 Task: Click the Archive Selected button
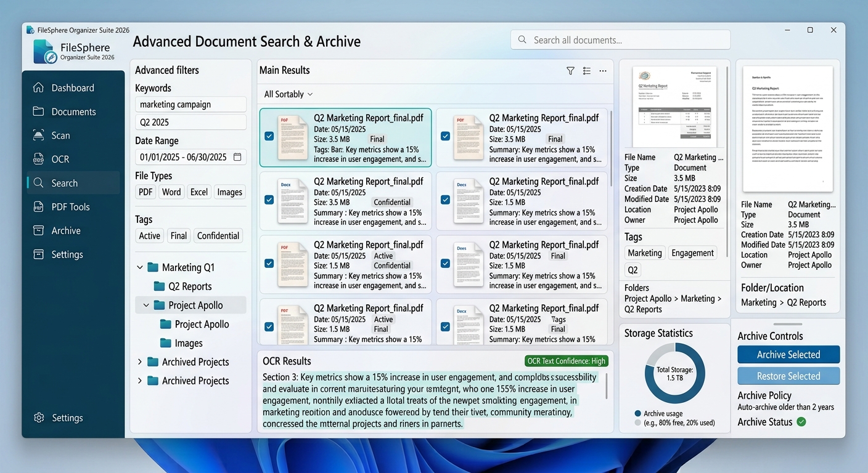(788, 355)
